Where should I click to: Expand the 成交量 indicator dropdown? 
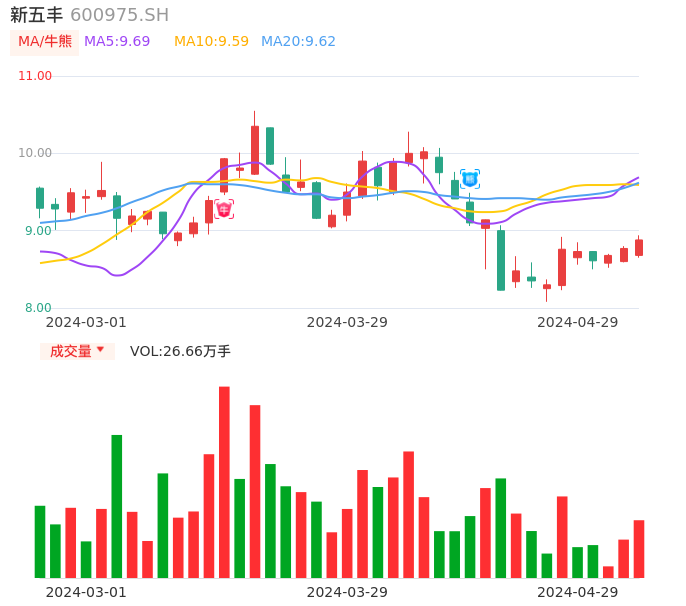[77, 351]
